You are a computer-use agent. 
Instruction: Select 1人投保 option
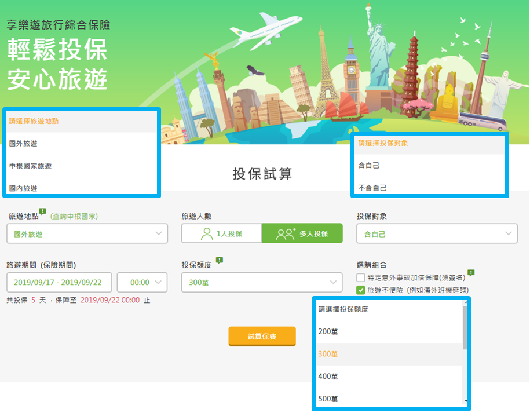(221, 233)
